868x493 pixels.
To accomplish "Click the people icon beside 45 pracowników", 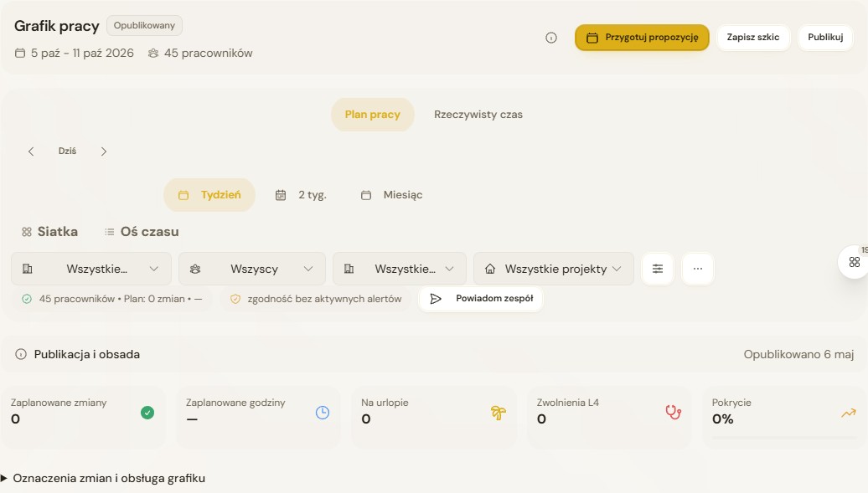I will coord(153,53).
